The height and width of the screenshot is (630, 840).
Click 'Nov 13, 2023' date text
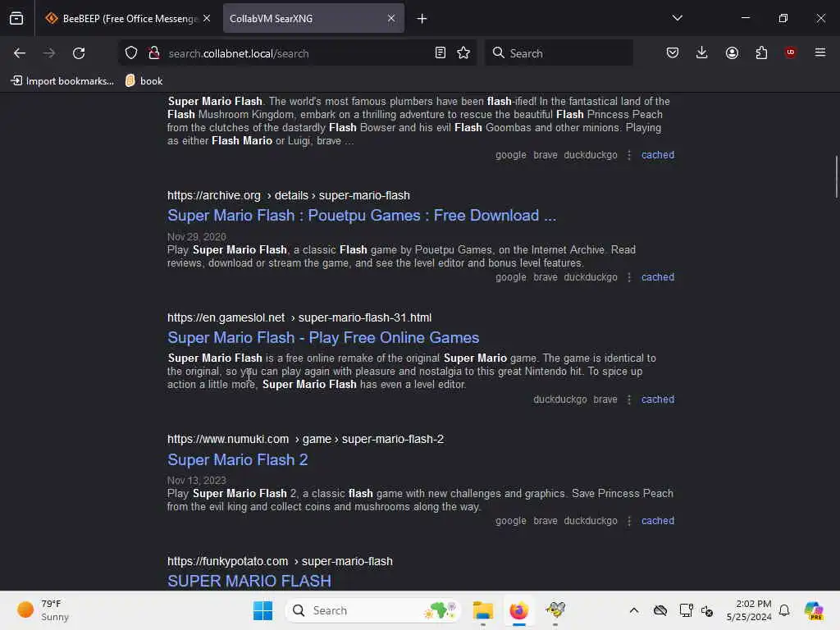[x=197, y=481]
